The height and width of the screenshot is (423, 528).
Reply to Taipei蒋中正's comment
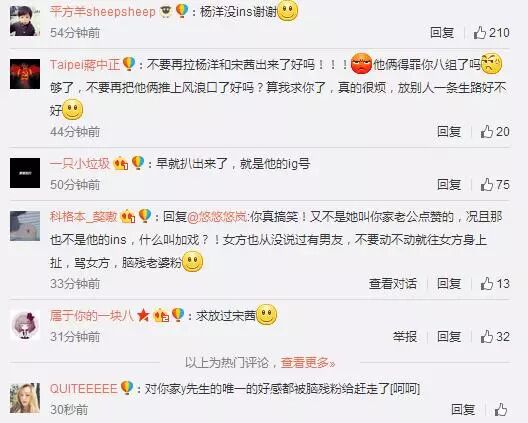(x=449, y=131)
